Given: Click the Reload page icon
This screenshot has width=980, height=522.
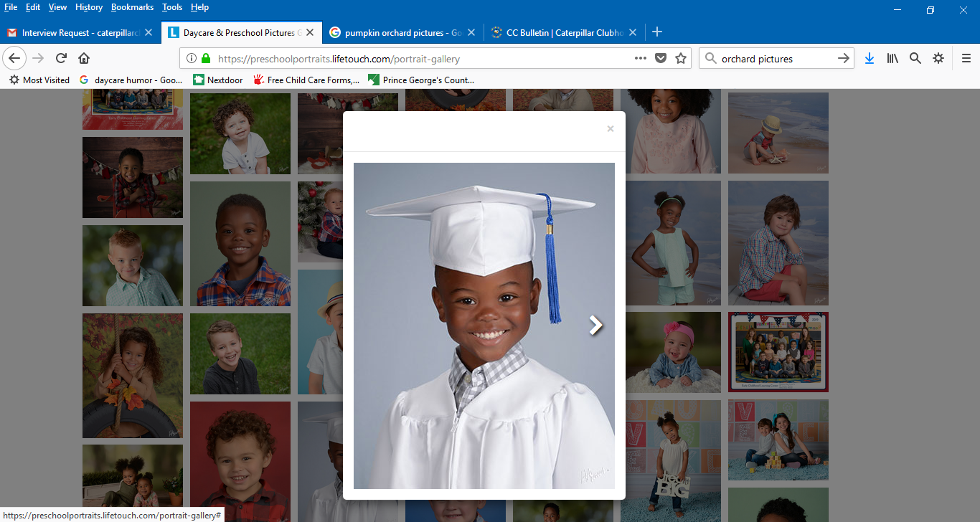Looking at the screenshot, I should click(62, 58).
